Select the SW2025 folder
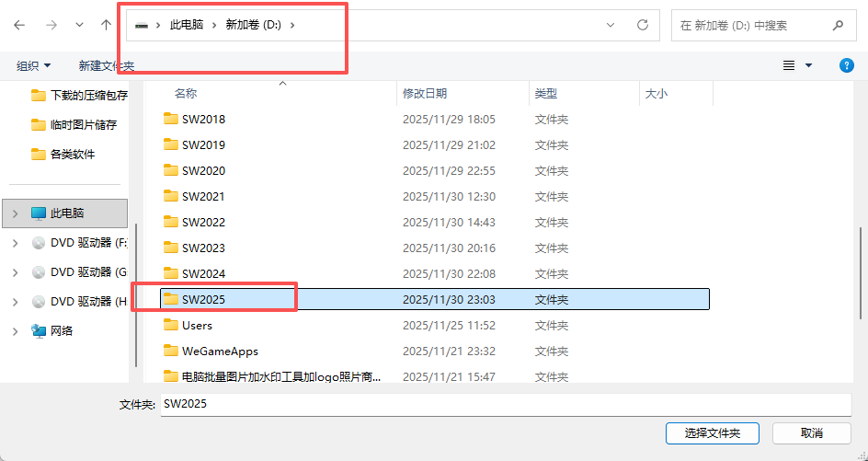This screenshot has width=868, height=461. (x=435, y=299)
